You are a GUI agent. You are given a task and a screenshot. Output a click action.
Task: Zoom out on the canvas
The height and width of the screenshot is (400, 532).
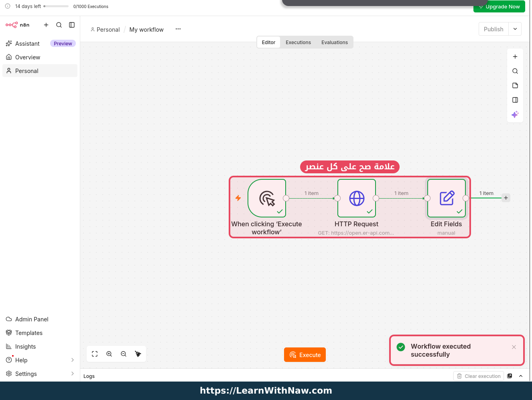point(124,354)
